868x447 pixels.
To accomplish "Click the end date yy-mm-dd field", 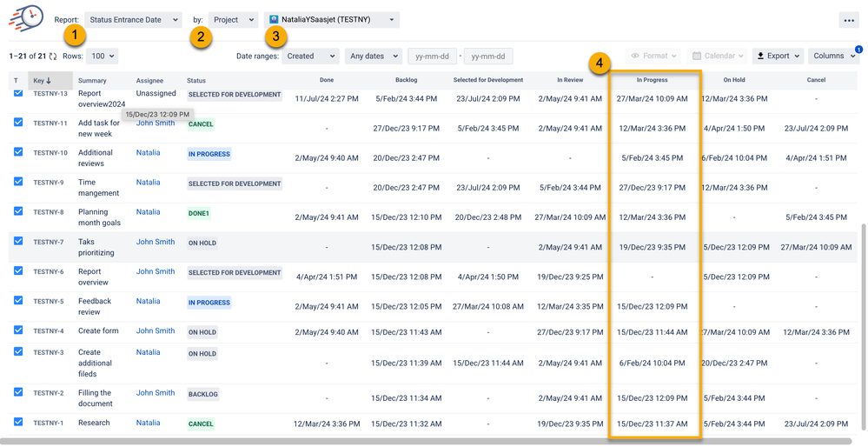I will pos(488,57).
